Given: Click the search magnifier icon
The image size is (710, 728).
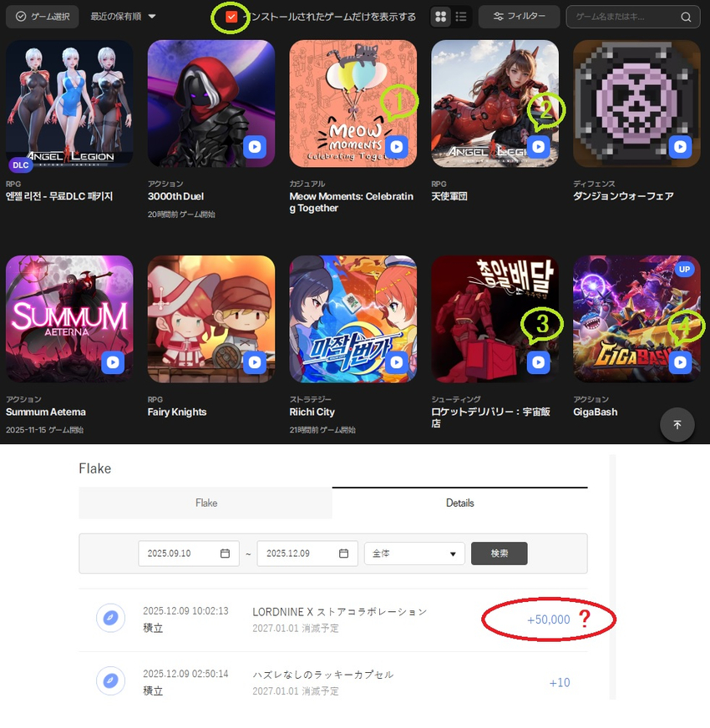Looking at the screenshot, I should click(x=686, y=17).
